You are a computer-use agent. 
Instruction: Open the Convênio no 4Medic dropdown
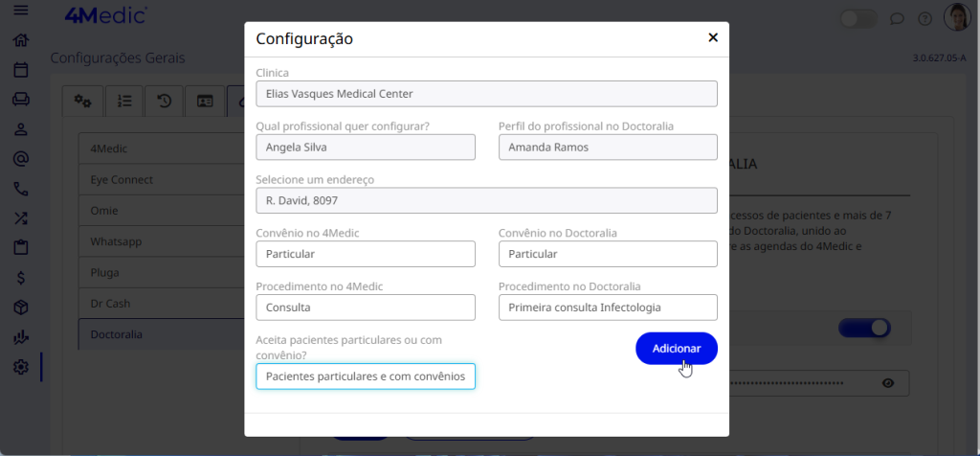click(x=366, y=254)
